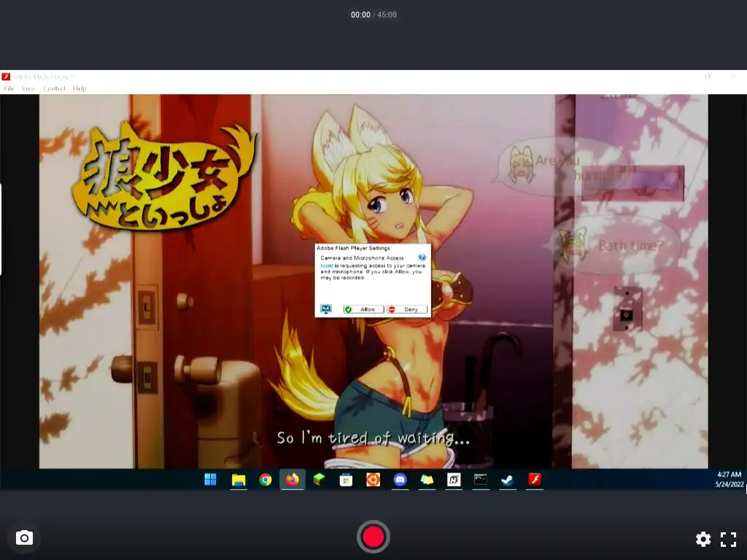Open Discord from the taskbar

(400, 480)
